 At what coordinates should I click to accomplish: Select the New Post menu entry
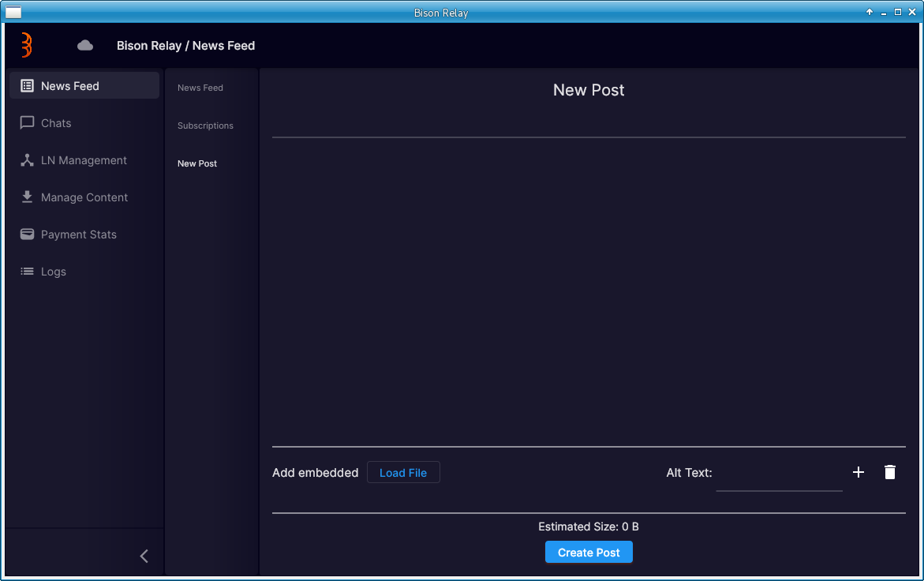pos(196,163)
